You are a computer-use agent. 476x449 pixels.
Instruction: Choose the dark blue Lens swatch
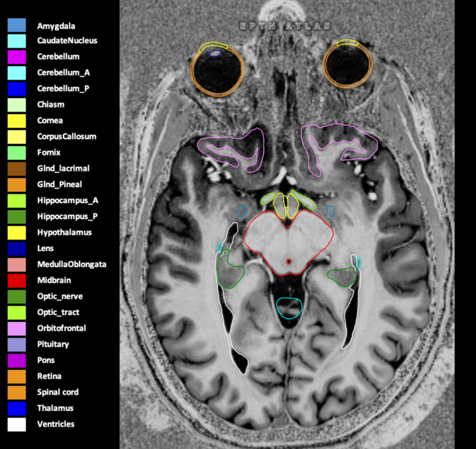click(17, 249)
